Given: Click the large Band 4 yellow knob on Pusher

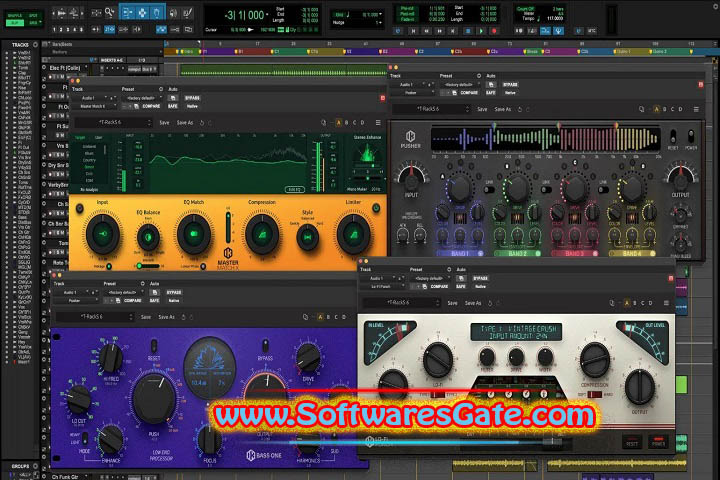Looking at the screenshot, I should [x=632, y=187].
